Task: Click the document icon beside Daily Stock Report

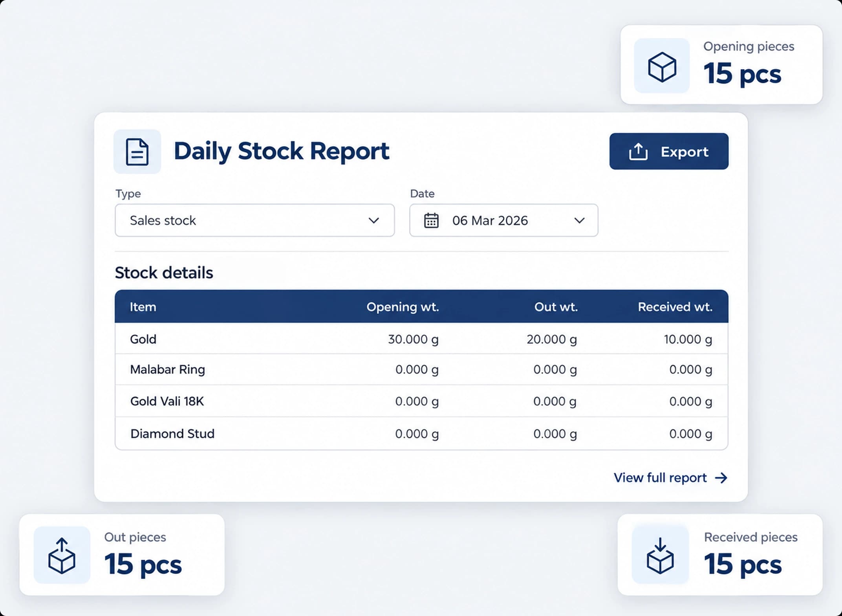Action: point(137,152)
